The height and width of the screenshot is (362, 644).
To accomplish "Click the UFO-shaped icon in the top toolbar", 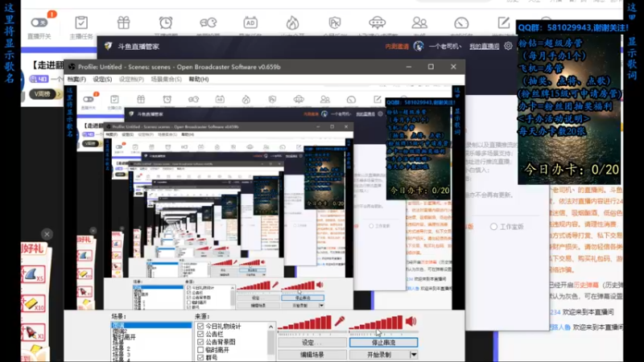I will [x=377, y=23].
